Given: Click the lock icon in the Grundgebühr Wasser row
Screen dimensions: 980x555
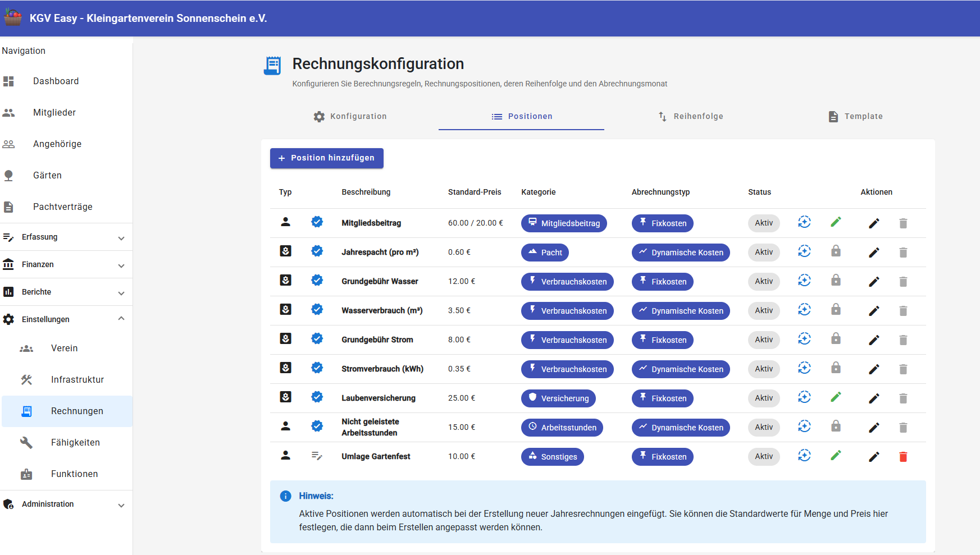Looking at the screenshot, I should (836, 280).
